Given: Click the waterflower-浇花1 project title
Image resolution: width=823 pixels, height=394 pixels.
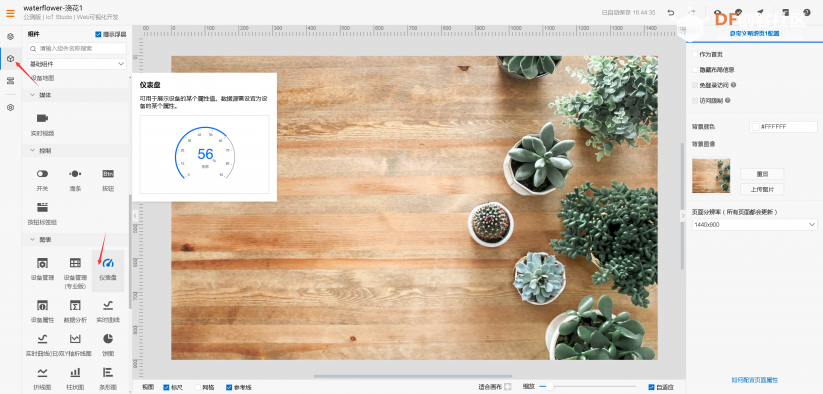Looking at the screenshot, I should click(53, 8).
